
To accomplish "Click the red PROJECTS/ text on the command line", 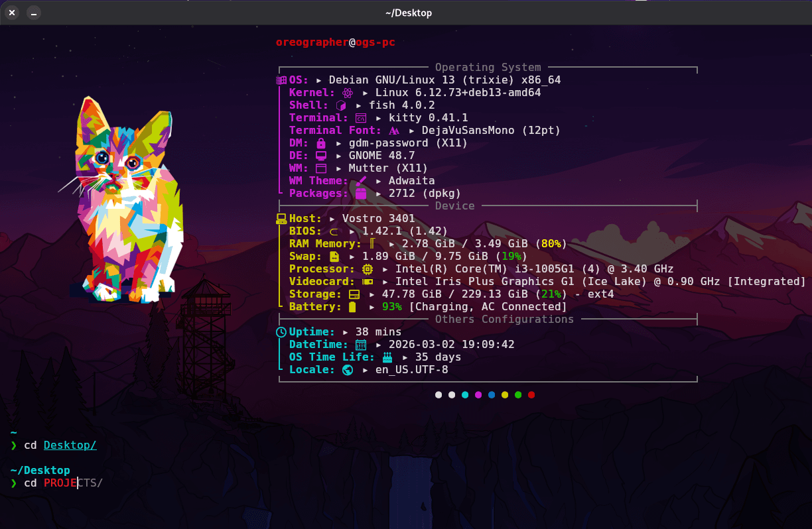I will [60, 483].
